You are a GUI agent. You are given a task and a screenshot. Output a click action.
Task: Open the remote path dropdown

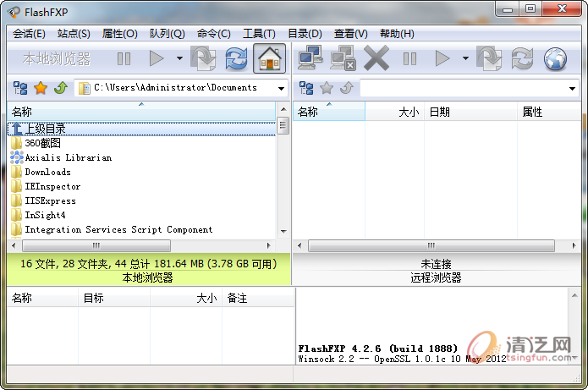tap(573, 88)
